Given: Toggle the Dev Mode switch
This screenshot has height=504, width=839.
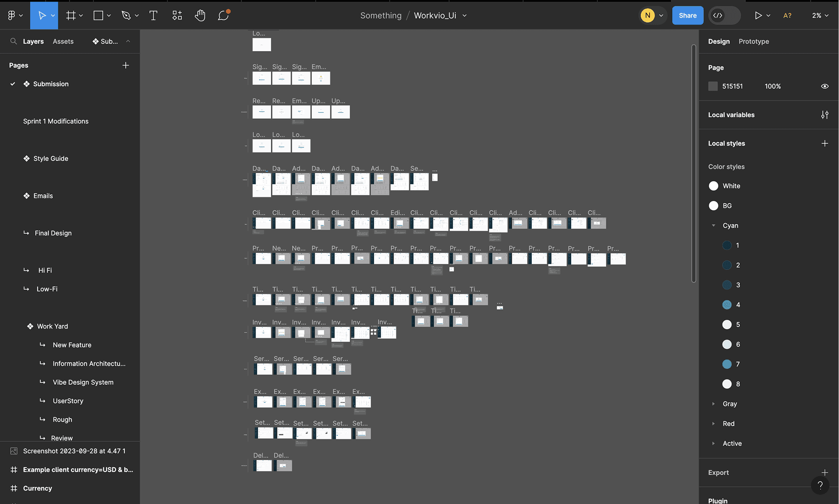Looking at the screenshot, I should click(x=724, y=15).
